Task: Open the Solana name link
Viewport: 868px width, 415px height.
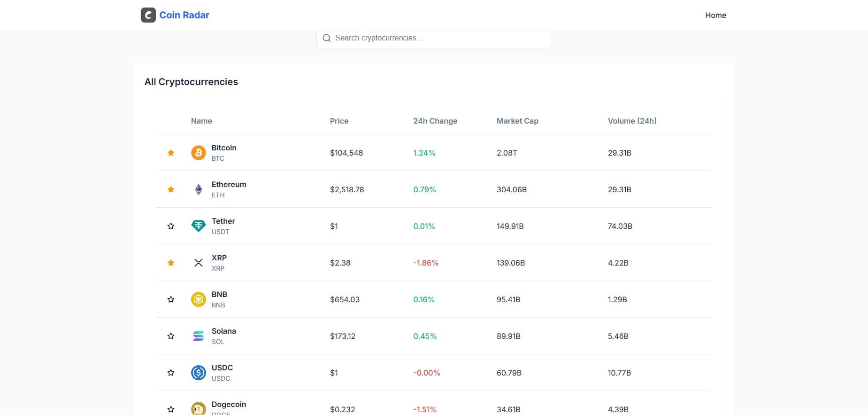Action: pos(223,331)
